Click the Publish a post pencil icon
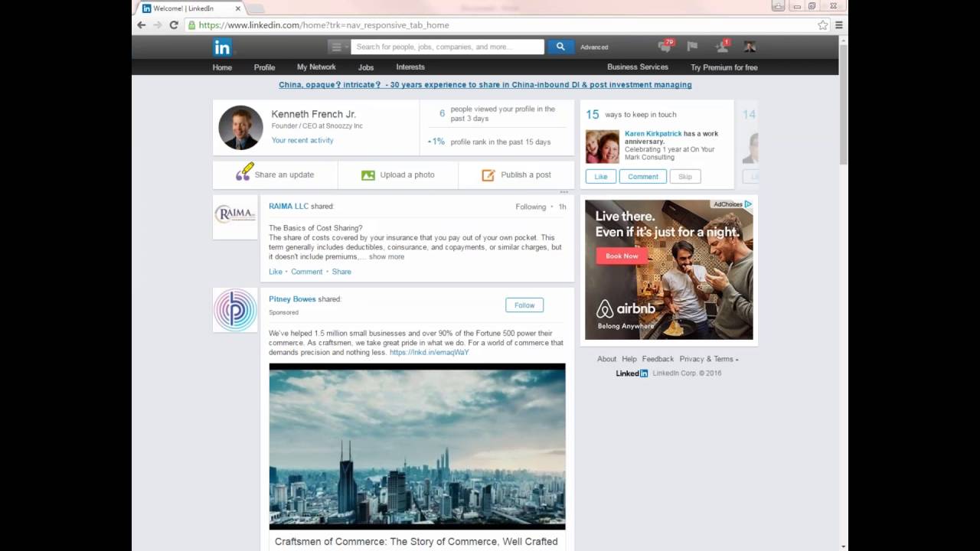980x551 pixels. pos(488,175)
